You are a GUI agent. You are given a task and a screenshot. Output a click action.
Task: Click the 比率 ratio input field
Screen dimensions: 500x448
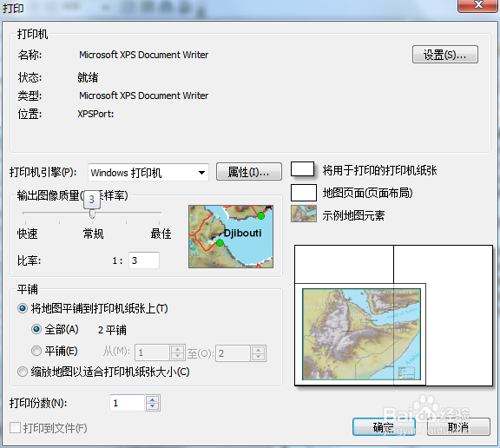click(x=144, y=260)
